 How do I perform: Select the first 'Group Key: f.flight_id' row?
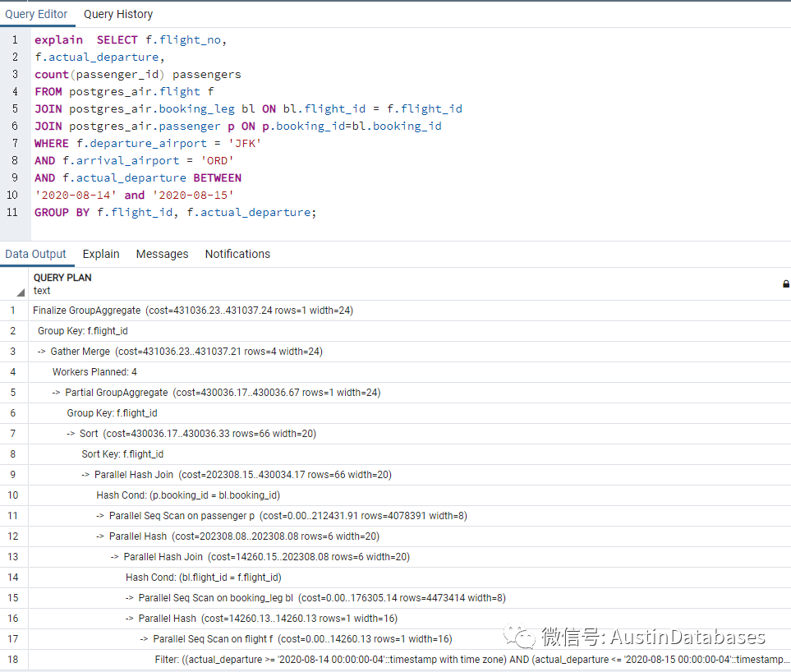pos(410,331)
